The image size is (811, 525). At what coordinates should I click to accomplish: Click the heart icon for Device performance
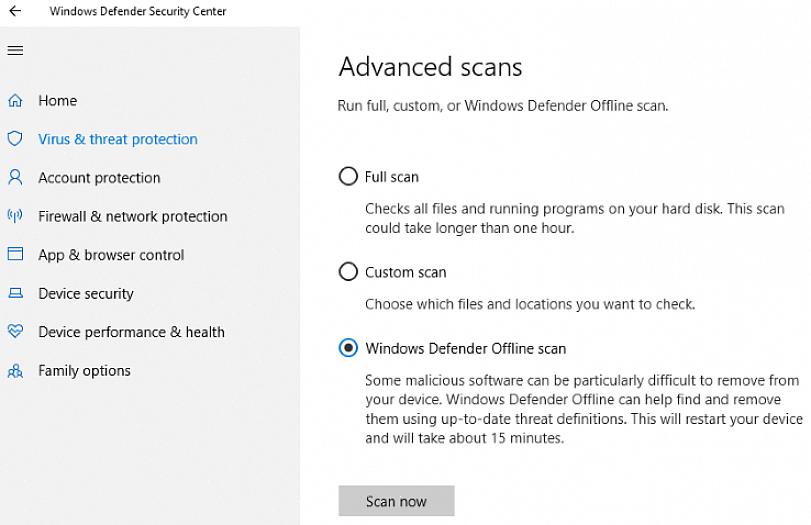tap(15, 331)
